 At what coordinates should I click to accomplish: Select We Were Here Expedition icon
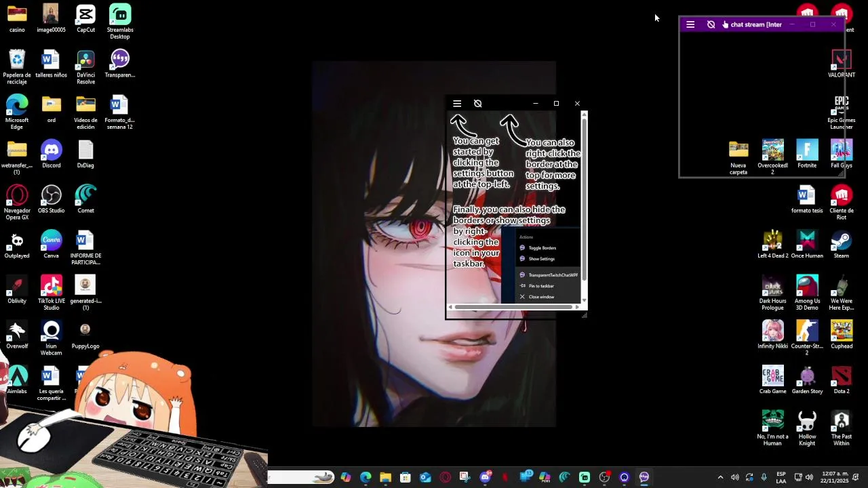pos(842,293)
